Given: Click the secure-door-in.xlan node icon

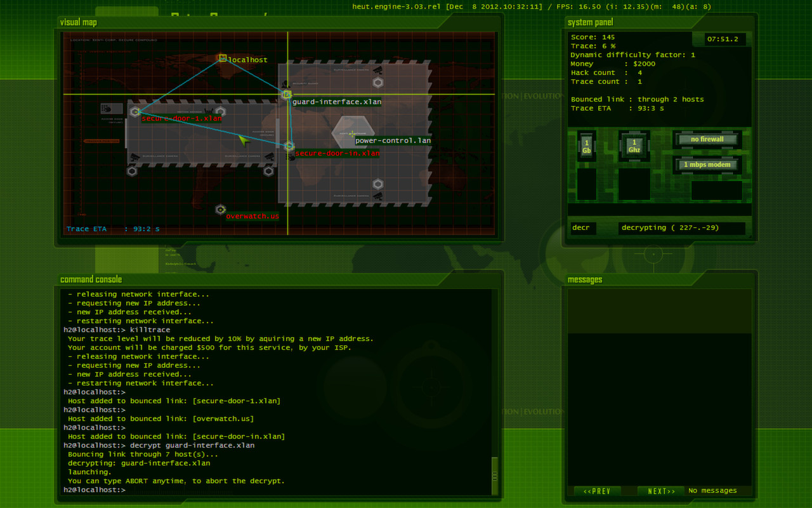Looking at the screenshot, I should (289, 146).
